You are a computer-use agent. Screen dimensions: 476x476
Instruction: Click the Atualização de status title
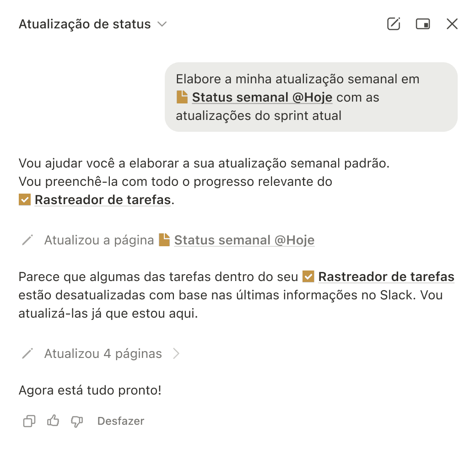pyautogui.click(x=85, y=24)
